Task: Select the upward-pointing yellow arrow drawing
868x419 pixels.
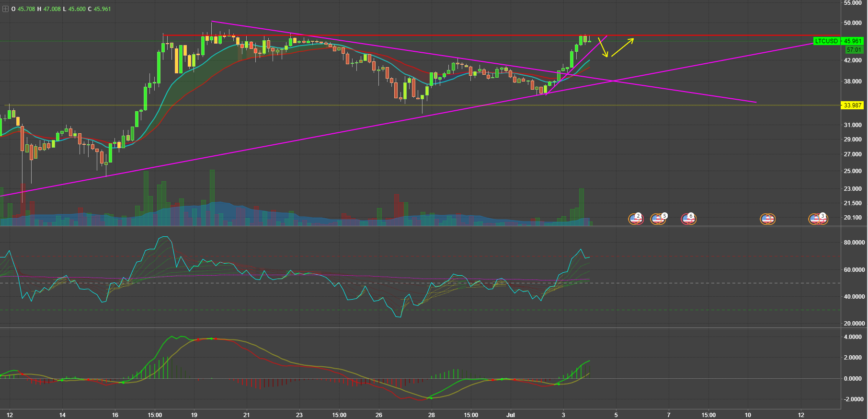Action: click(622, 47)
